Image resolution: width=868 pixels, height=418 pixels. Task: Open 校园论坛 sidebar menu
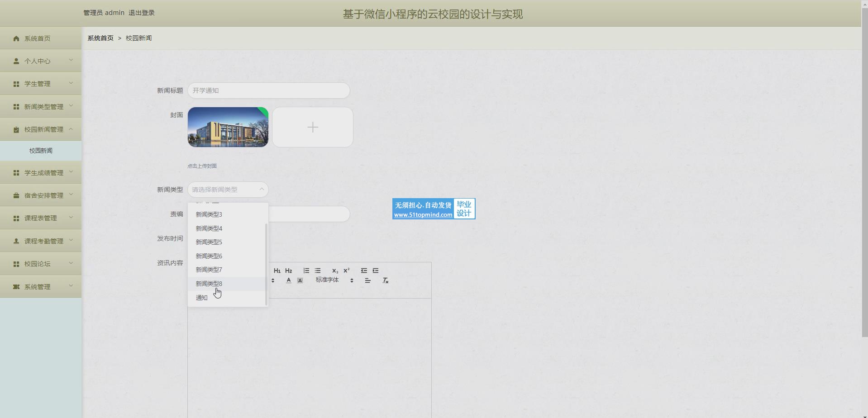[41, 264]
